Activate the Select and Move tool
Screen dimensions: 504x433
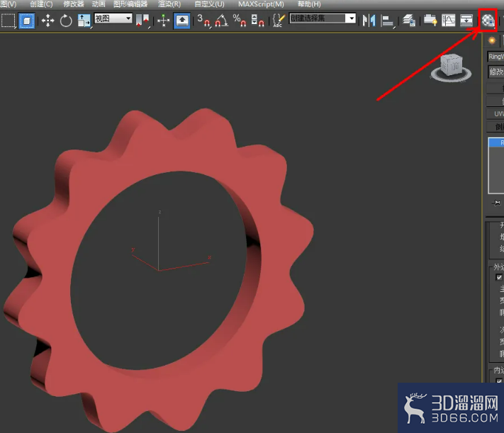[x=47, y=21]
